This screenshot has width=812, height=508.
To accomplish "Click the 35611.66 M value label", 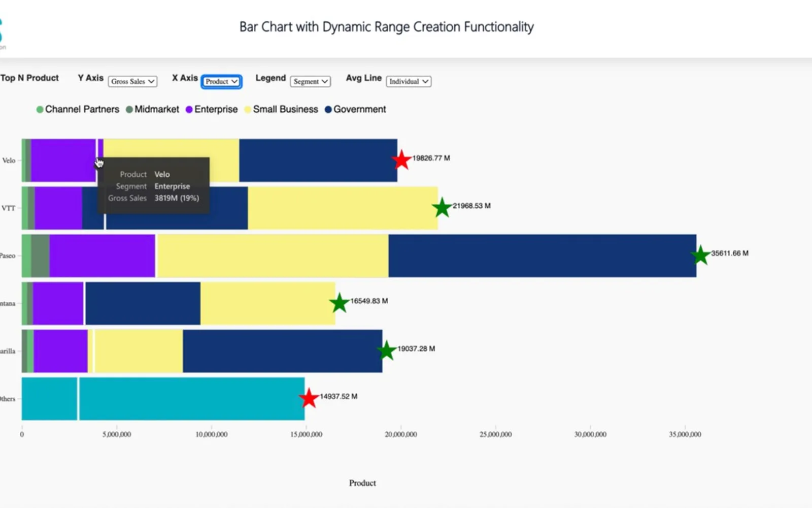I will (x=730, y=253).
